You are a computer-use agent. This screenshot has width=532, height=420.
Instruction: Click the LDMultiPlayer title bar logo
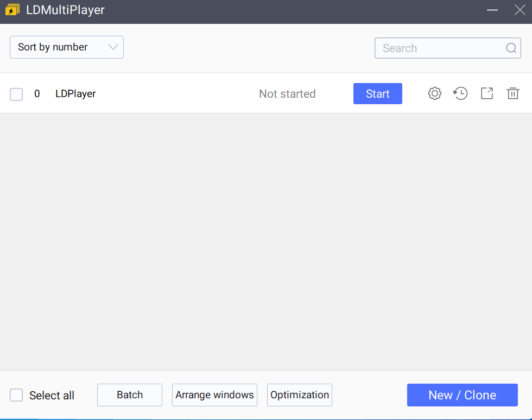click(12, 9)
